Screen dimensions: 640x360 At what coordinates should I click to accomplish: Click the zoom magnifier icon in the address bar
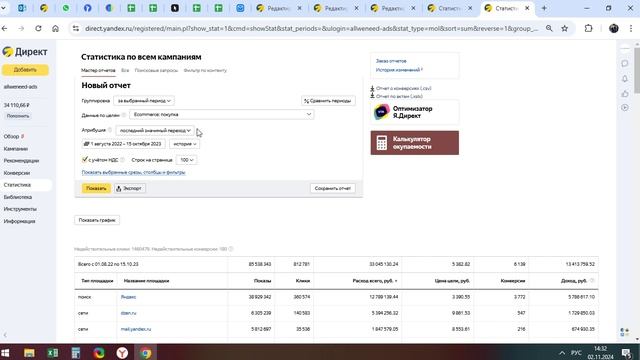coord(549,29)
